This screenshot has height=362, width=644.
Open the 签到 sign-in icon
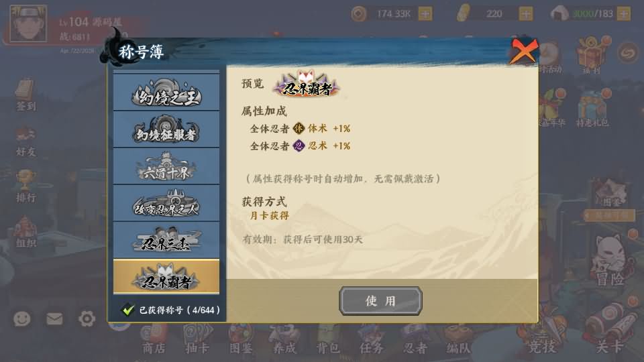(x=26, y=95)
